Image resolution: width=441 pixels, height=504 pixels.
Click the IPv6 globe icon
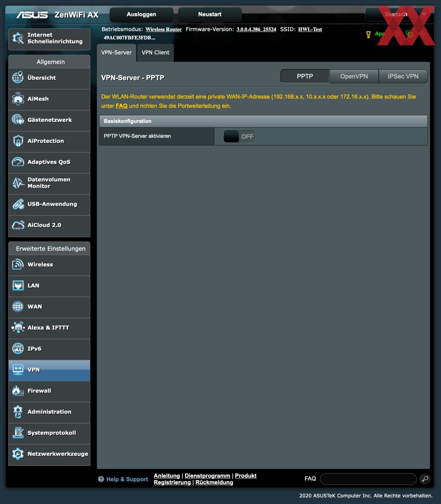18,348
